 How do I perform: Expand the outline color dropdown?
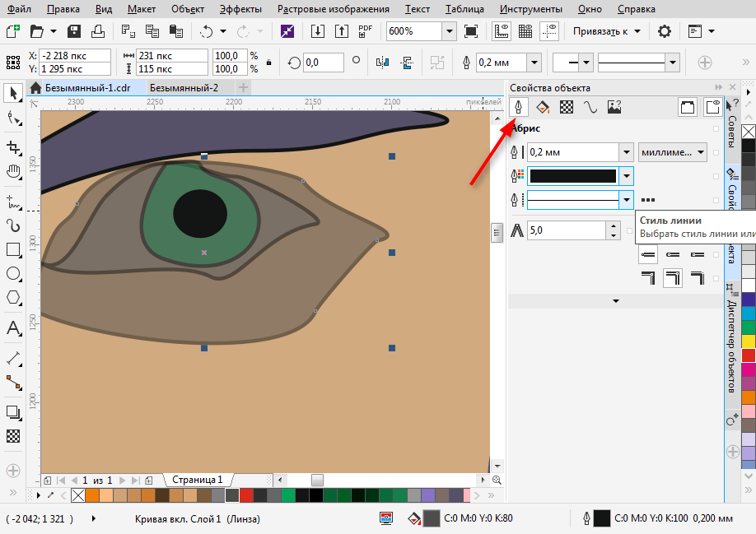click(x=627, y=176)
